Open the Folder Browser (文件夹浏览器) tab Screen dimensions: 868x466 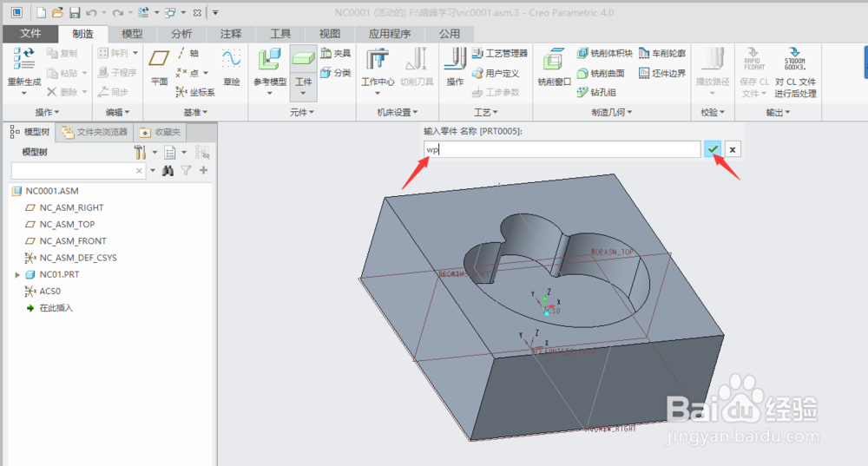[95, 132]
